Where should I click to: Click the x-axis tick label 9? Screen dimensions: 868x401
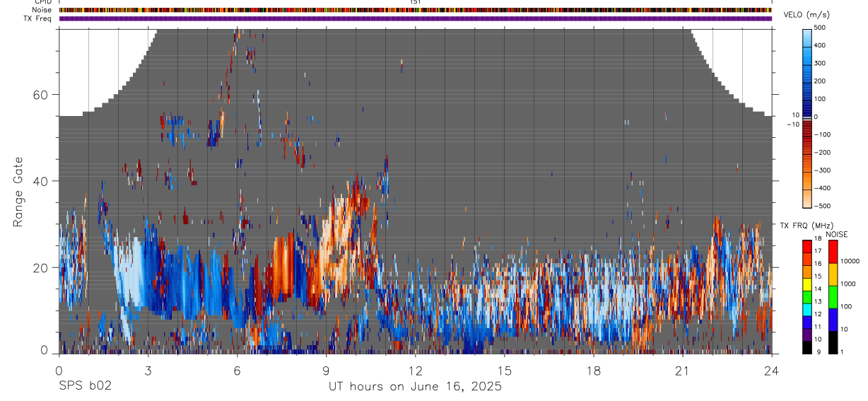click(326, 371)
